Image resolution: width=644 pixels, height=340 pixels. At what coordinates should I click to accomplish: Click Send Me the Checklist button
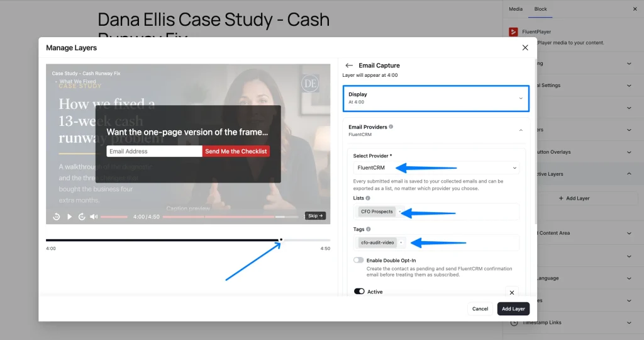[x=236, y=151]
